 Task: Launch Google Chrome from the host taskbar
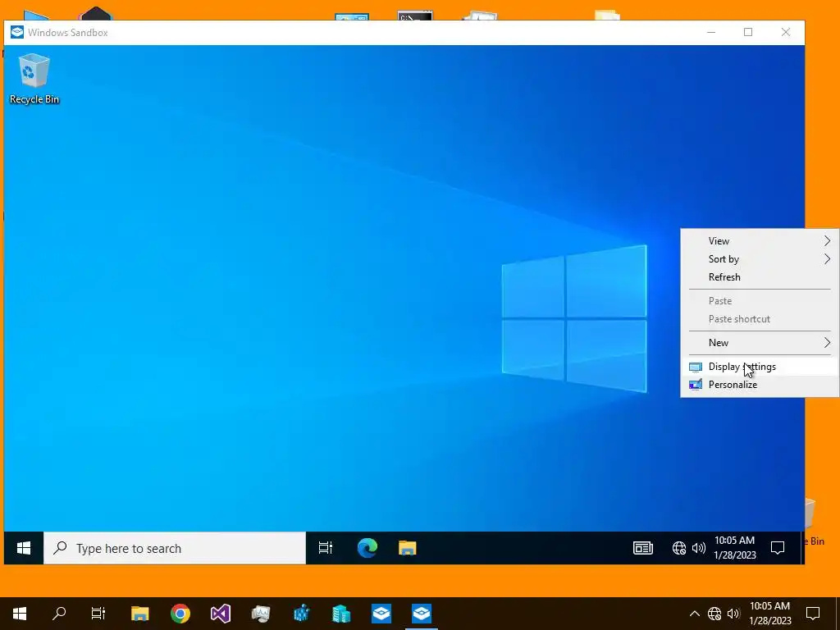tap(180, 614)
